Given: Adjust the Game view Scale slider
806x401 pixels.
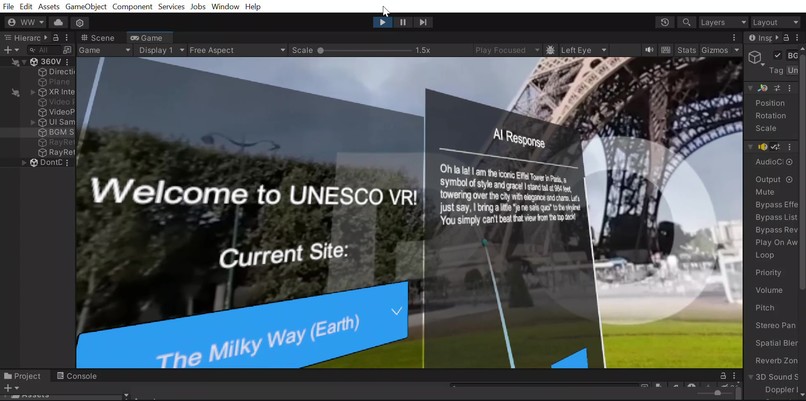Looking at the screenshot, I should pos(365,50).
